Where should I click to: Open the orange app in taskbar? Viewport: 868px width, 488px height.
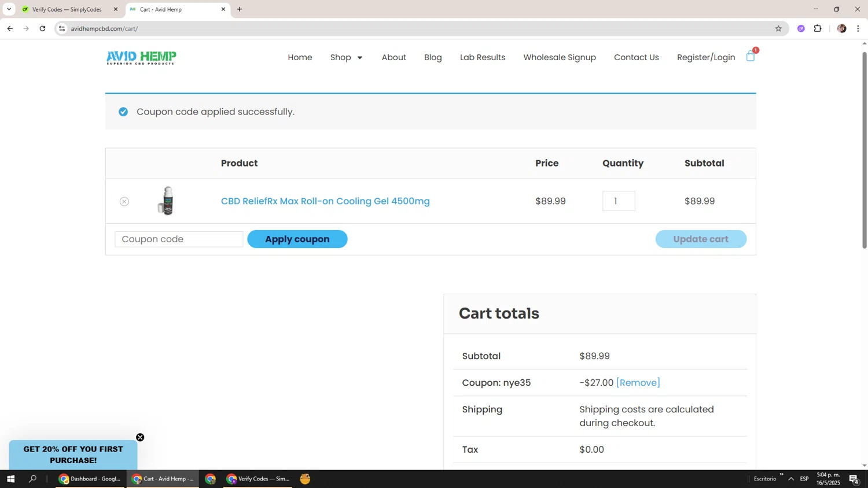[305, 479]
